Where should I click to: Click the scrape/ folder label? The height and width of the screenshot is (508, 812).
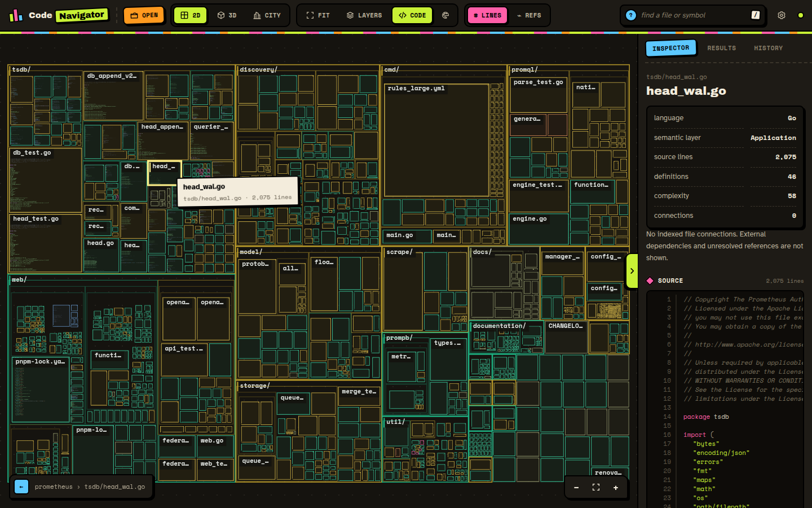pos(399,252)
